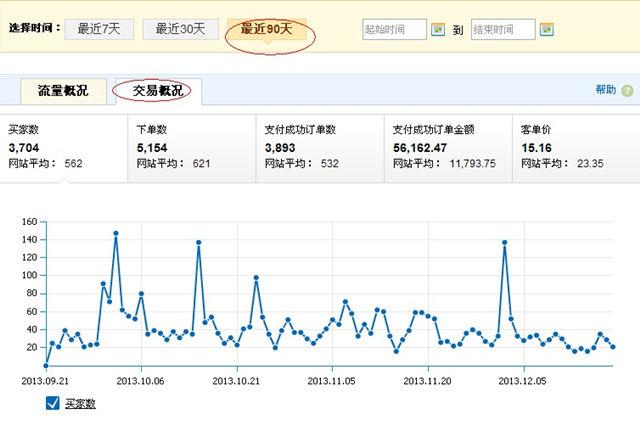This screenshot has width=640, height=425.
Task: Focus the 起始时间 start date field
Action: tap(394, 29)
